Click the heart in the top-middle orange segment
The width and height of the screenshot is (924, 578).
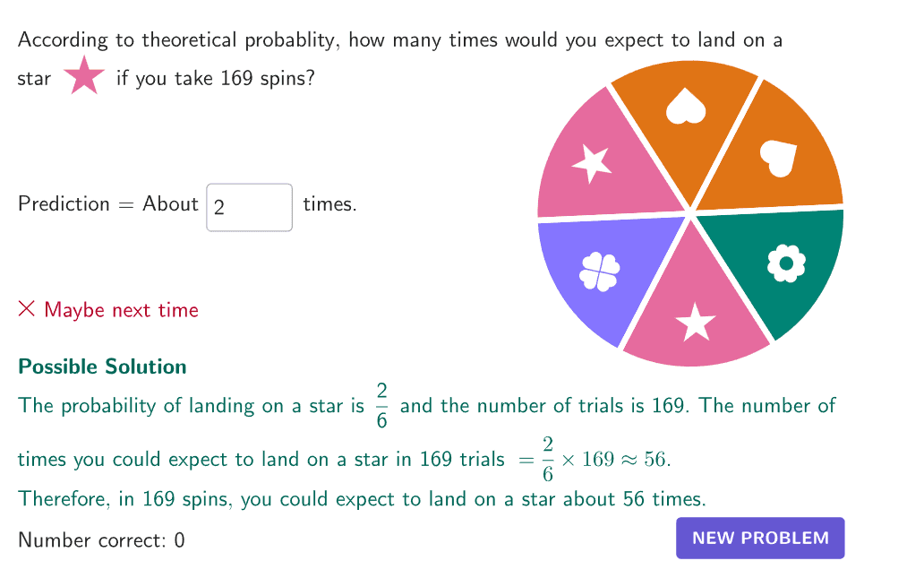(x=686, y=108)
